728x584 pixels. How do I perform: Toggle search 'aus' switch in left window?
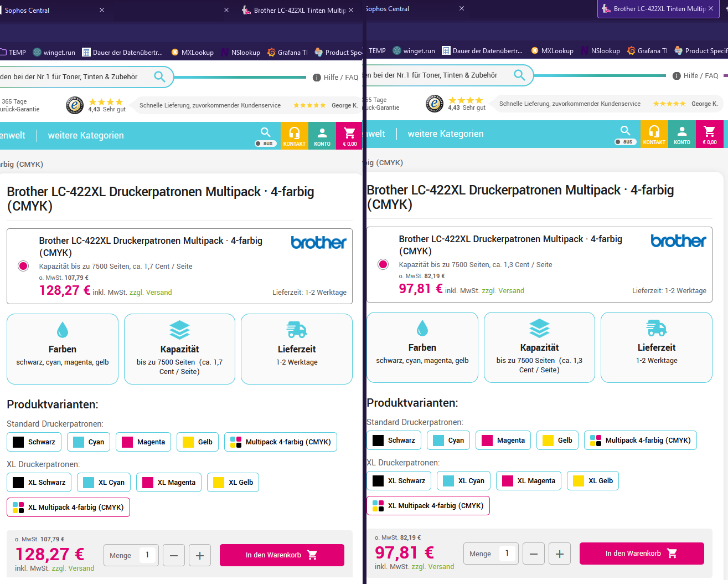(x=265, y=144)
